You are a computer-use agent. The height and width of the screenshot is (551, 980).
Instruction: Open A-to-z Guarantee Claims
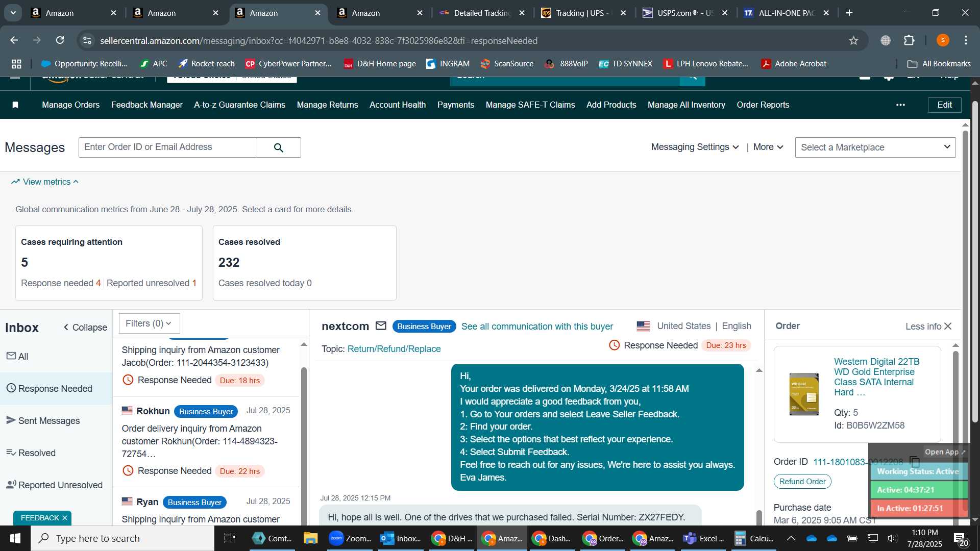click(x=239, y=105)
